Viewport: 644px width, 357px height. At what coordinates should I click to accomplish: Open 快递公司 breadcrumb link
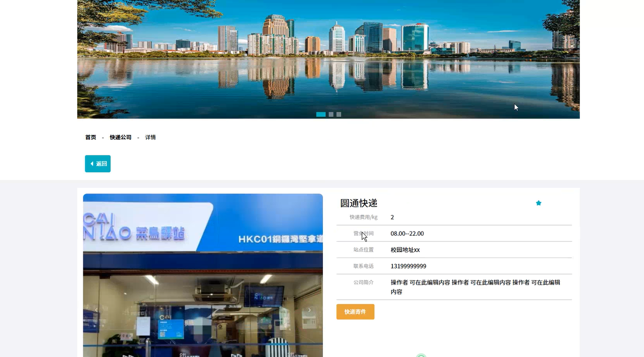(x=121, y=137)
